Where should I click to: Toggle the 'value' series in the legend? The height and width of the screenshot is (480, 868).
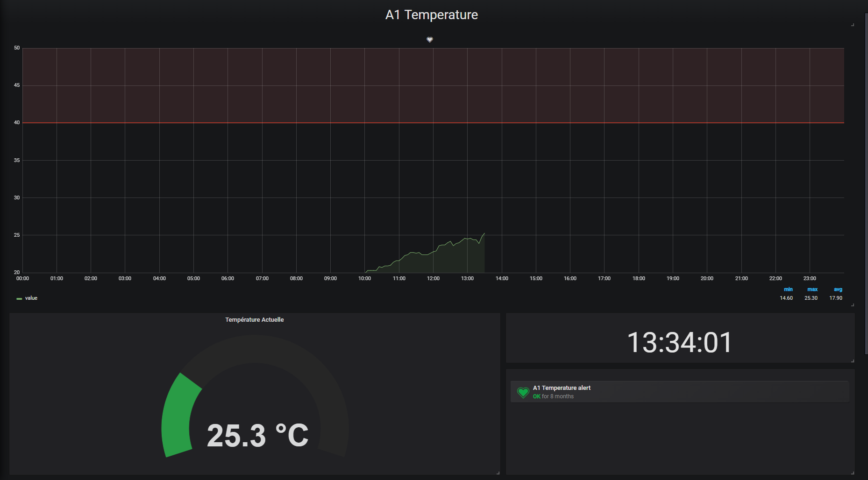tap(31, 298)
